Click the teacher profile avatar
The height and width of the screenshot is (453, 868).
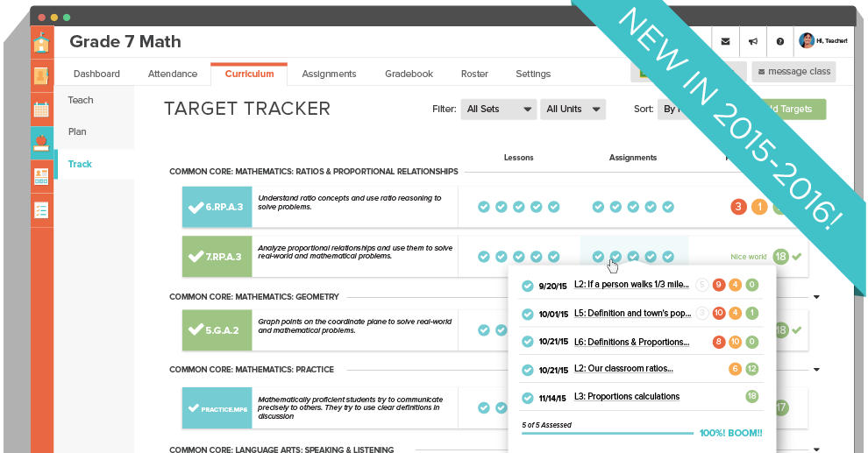pyautogui.click(x=807, y=40)
